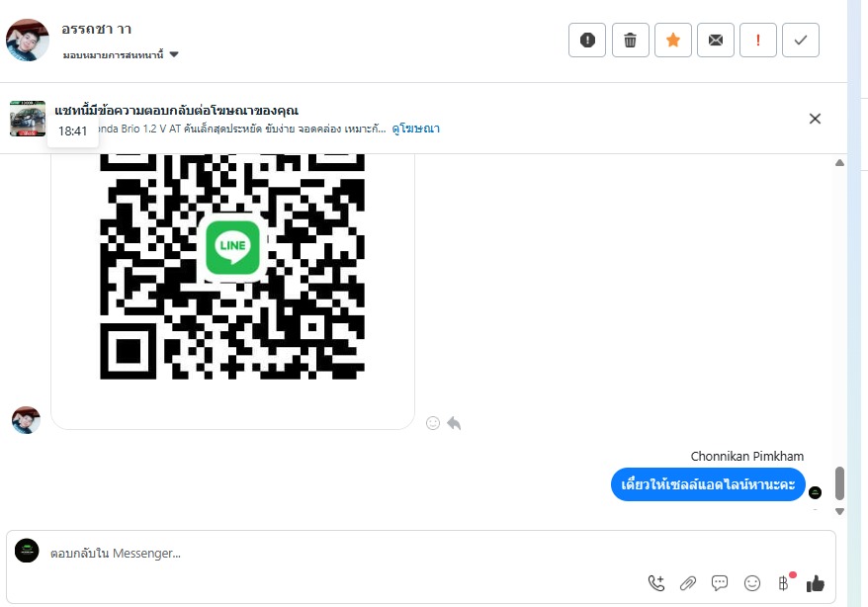Viewport: 868px width, 607px height.
Task: Star the conversation for follow-up
Action: pyautogui.click(x=672, y=40)
